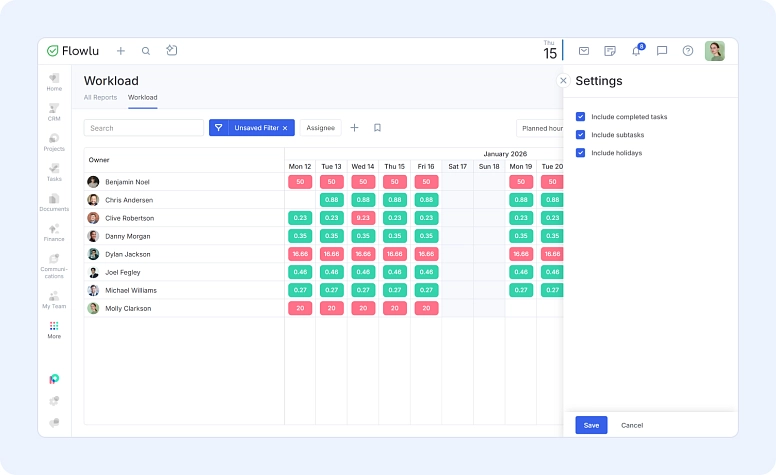Screen dimensions: 776x475
Task: Click the filter funnel icon
Action: [217, 128]
